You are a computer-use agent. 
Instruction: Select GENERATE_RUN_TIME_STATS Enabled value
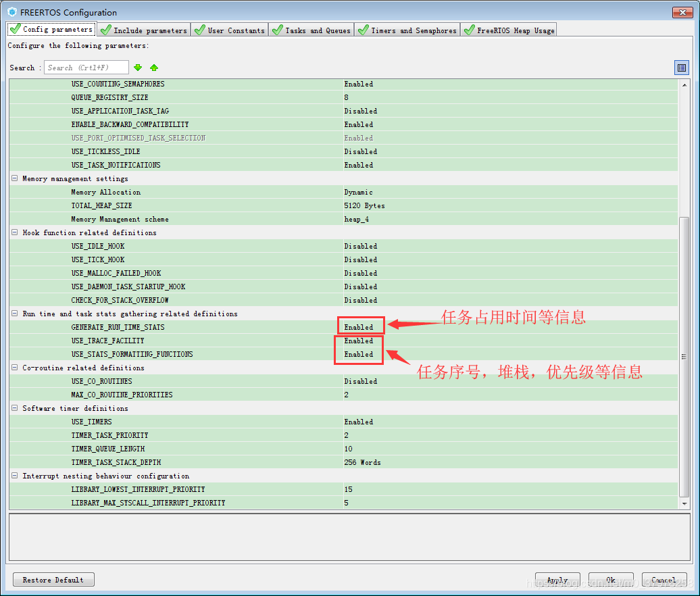[x=359, y=327]
